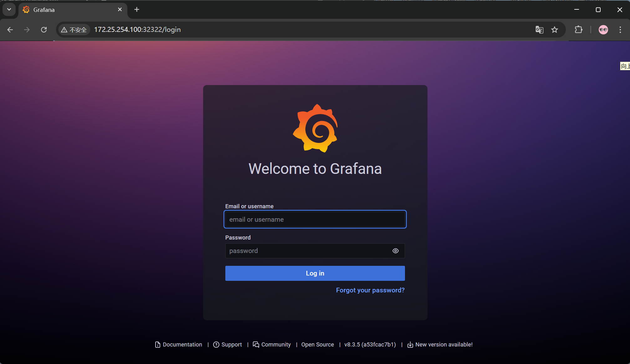The height and width of the screenshot is (364, 630).
Task: Click into the Password input field
Action: [x=307, y=251]
